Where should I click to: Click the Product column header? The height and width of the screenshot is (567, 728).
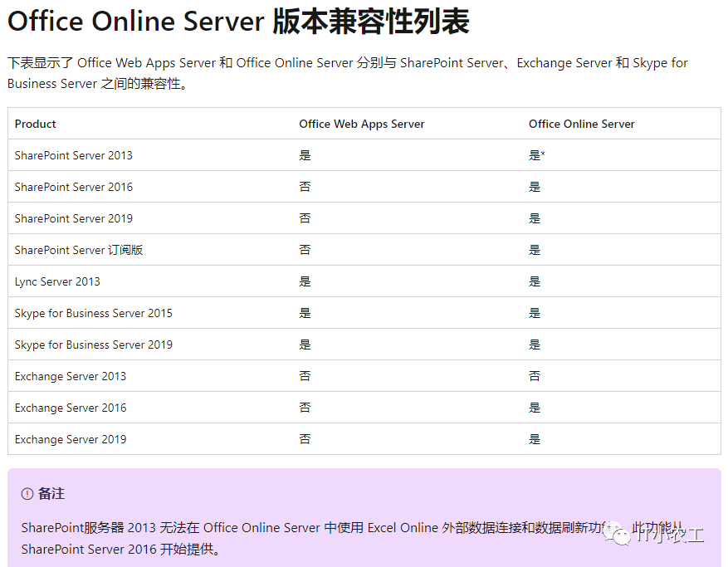point(35,124)
